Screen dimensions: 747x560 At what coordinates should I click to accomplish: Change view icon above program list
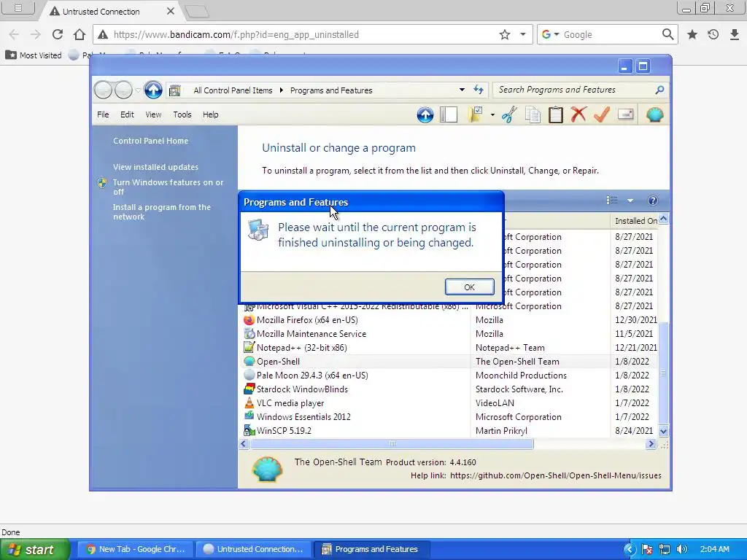tap(612, 201)
